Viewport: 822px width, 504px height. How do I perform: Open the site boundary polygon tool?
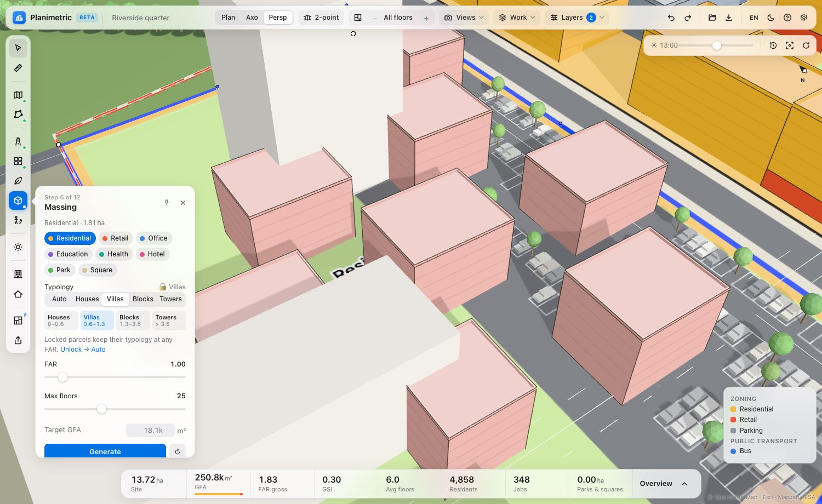coord(18,114)
